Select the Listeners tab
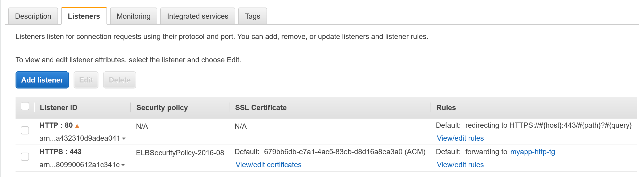 coord(84,16)
